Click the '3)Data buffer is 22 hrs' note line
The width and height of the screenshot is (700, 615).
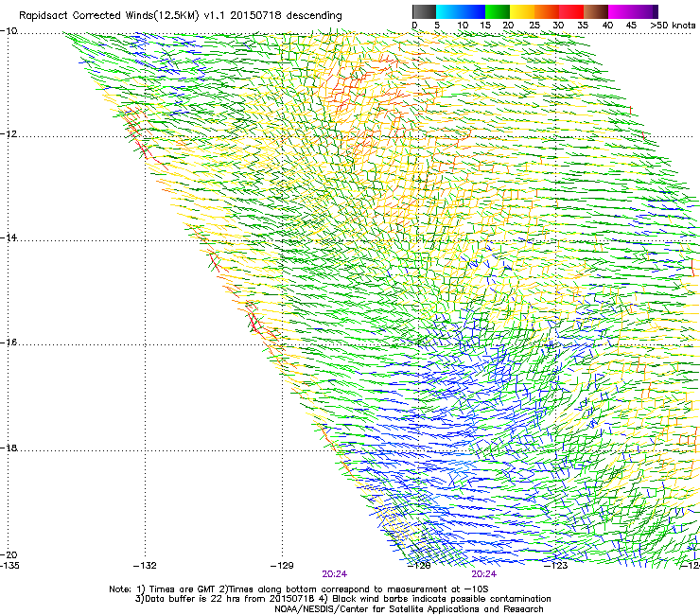pos(342,599)
